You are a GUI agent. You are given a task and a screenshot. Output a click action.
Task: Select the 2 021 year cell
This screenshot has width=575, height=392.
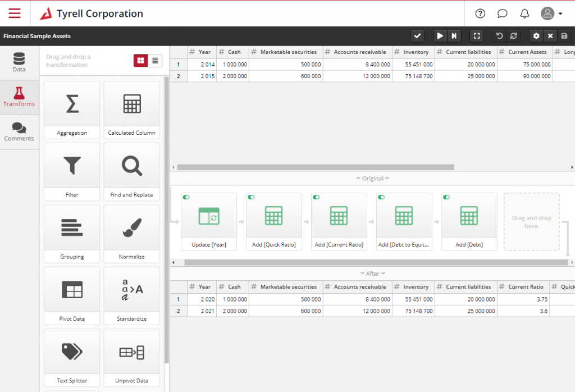click(x=202, y=311)
